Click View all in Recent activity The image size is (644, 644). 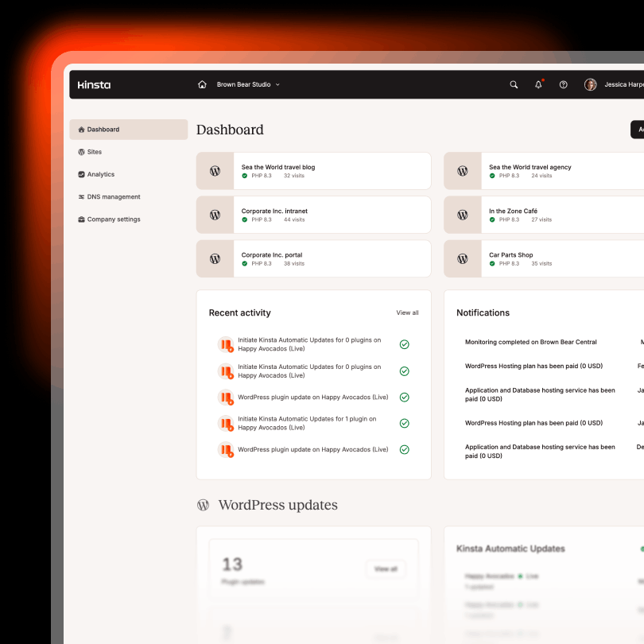pyautogui.click(x=407, y=312)
